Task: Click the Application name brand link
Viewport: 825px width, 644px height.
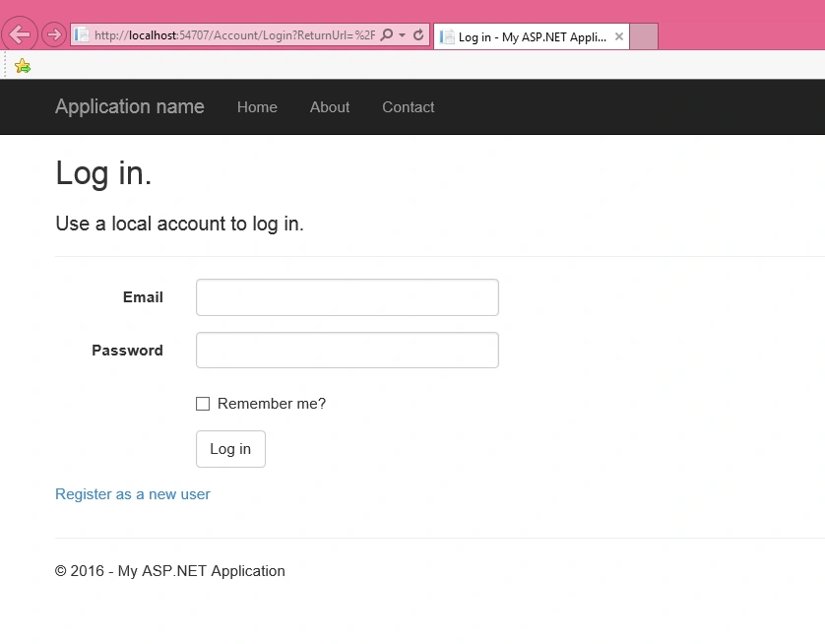Action: tap(129, 106)
